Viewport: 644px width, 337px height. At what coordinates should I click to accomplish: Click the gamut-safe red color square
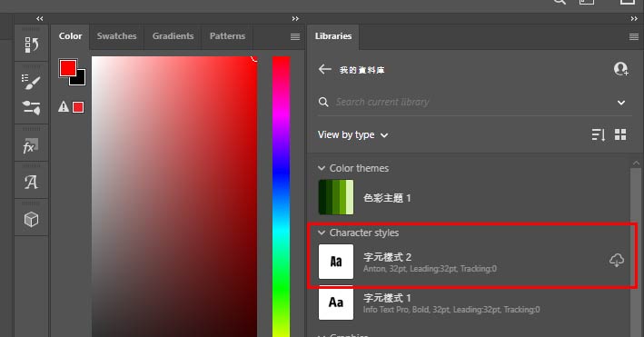coord(78,107)
